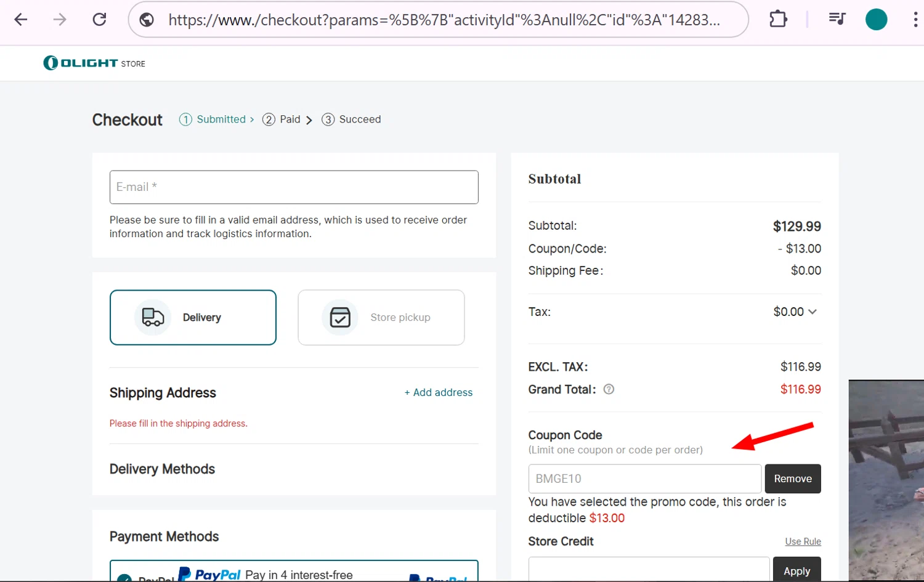Open the media controls icon in toolbar
This screenshot has width=924, height=582.
pos(837,19)
